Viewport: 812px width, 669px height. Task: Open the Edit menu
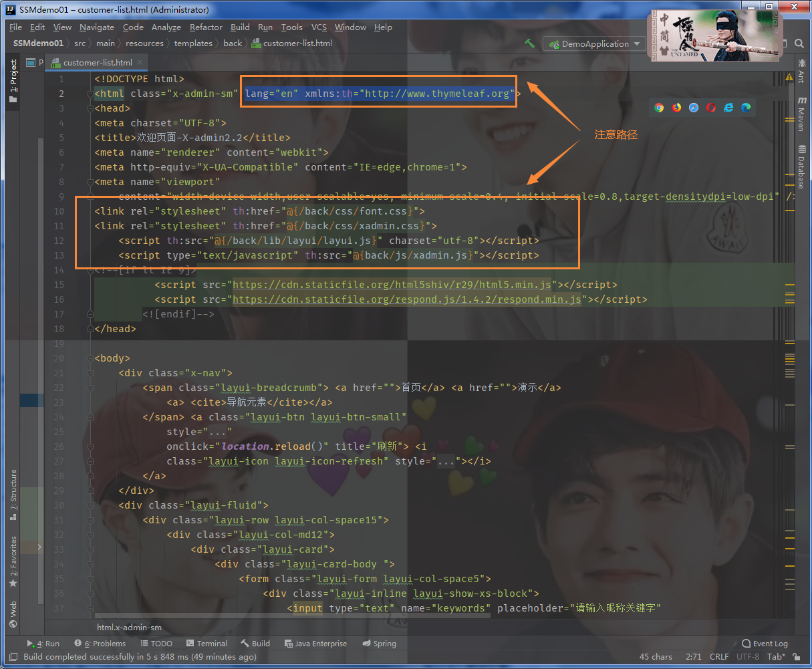(x=37, y=27)
